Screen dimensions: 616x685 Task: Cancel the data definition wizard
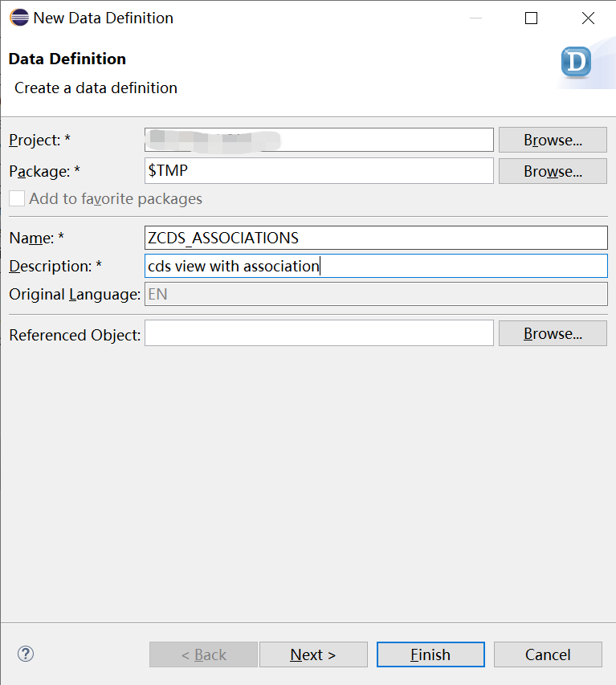(x=548, y=654)
